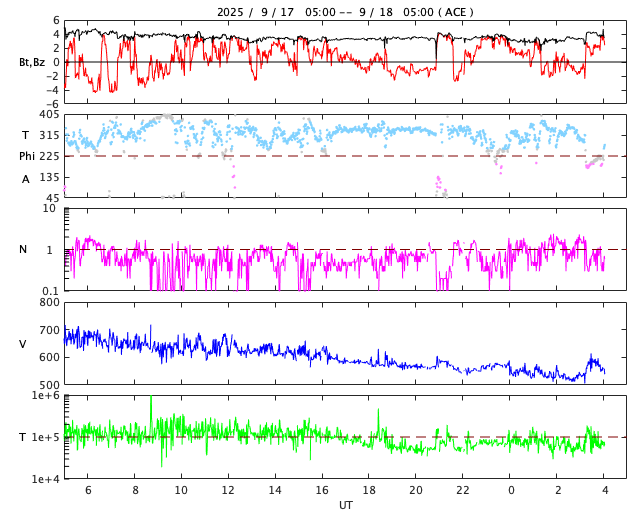Screen dimensions: 640x512
Task: Click the "1e+6" temperature tick label
Action: pos(45,396)
